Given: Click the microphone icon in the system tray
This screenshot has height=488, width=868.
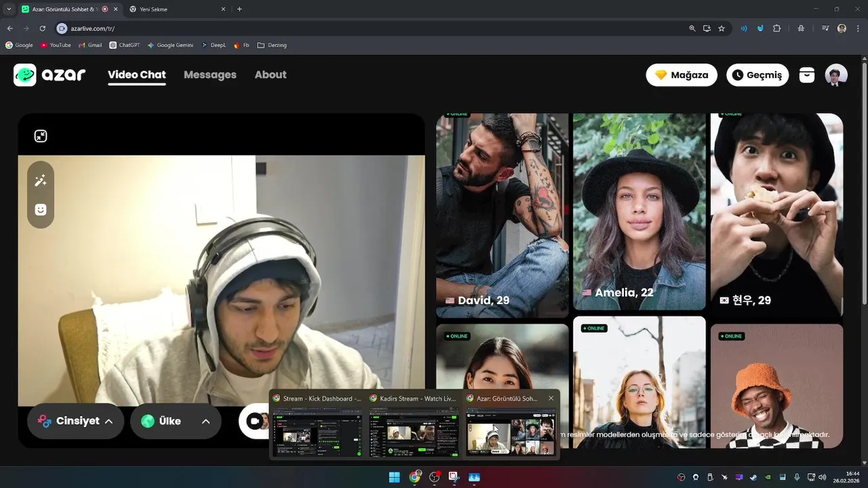Looking at the screenshot, I should (797, 477).
